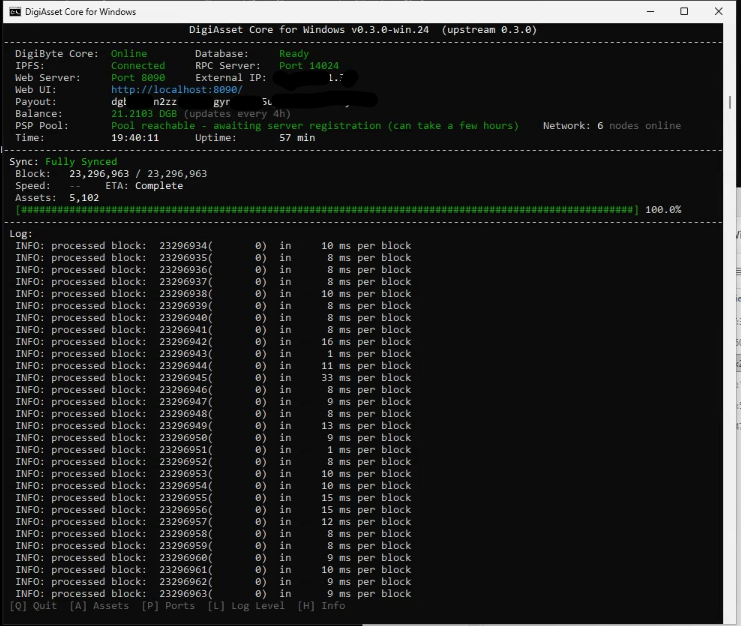Click the 'Speed:' label
Image resolution: width=741 pixels, height=626 pixels.
click(33, 186)
